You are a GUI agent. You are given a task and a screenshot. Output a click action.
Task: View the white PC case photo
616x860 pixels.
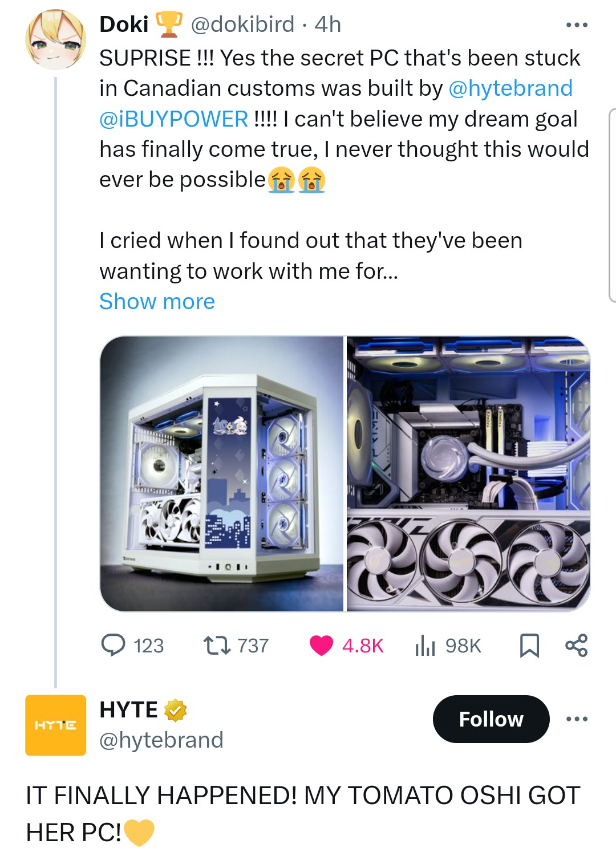point(222,473)
